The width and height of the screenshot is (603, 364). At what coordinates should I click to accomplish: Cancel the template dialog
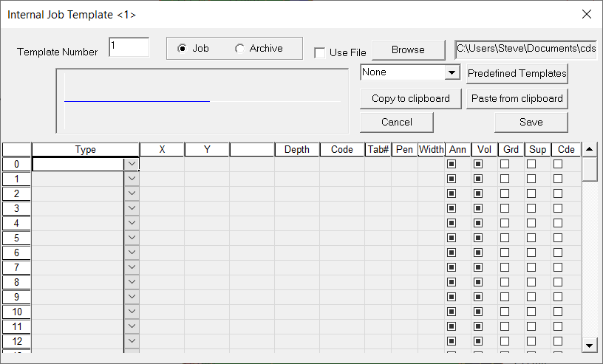click(397, 122)
